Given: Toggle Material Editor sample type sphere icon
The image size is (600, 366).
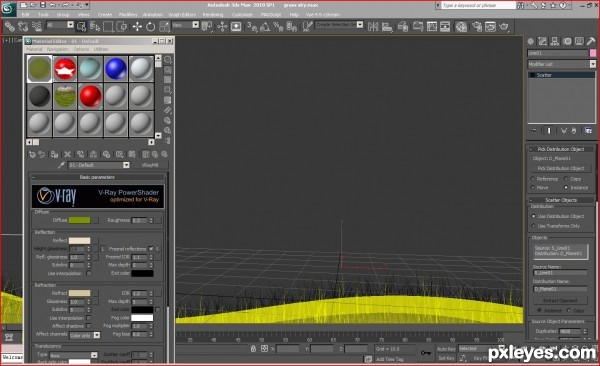Looking at the screenshot, I should [168, 60].
